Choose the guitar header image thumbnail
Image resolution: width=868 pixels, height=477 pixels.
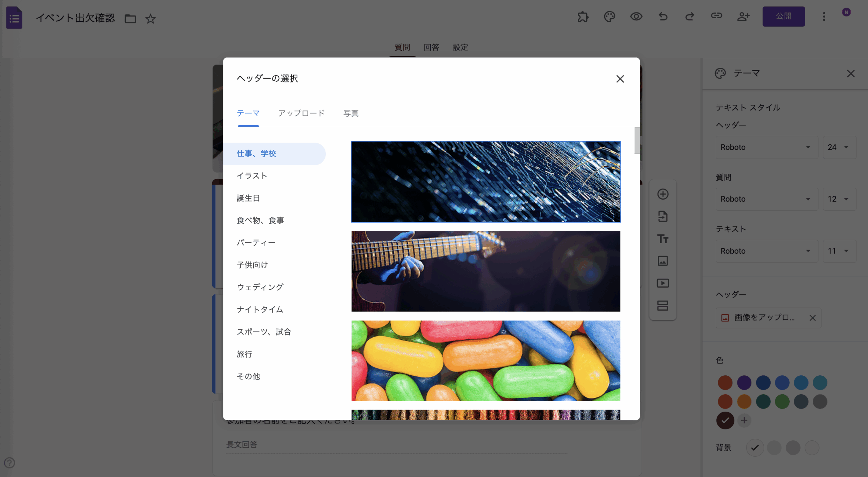tap(486, 271)
